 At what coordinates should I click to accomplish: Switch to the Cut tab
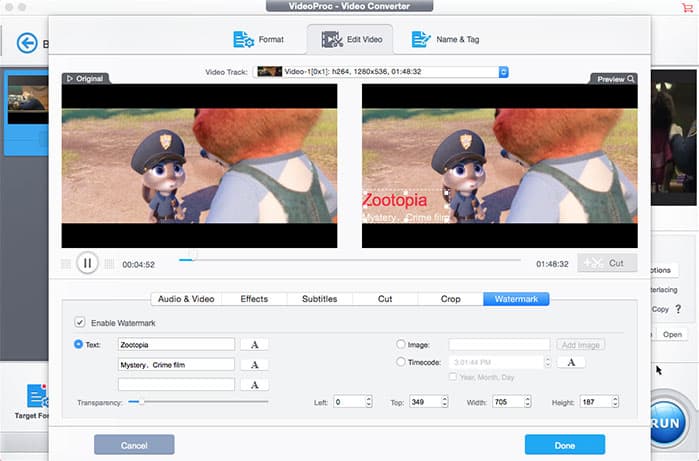(385, 299)
